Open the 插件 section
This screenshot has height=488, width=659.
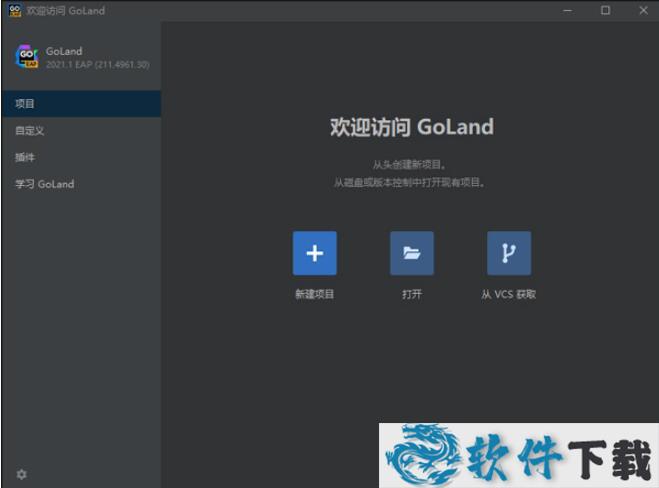[25, 157]
